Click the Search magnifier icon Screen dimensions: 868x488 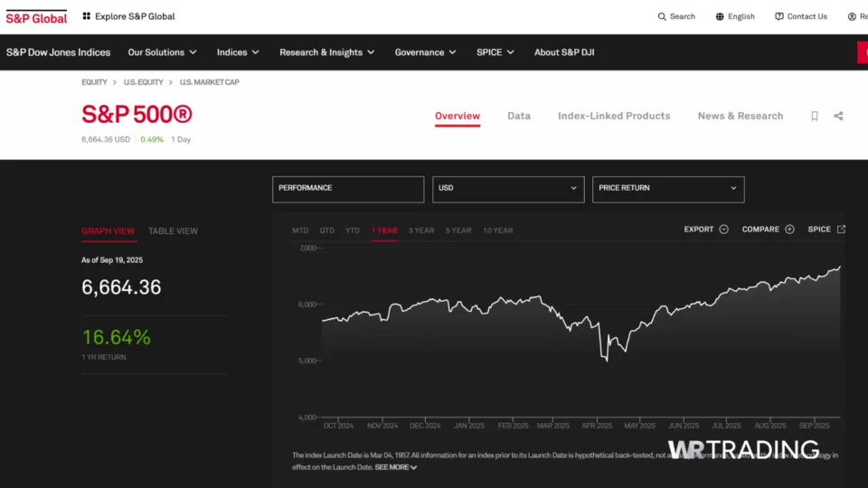[662, 16]
